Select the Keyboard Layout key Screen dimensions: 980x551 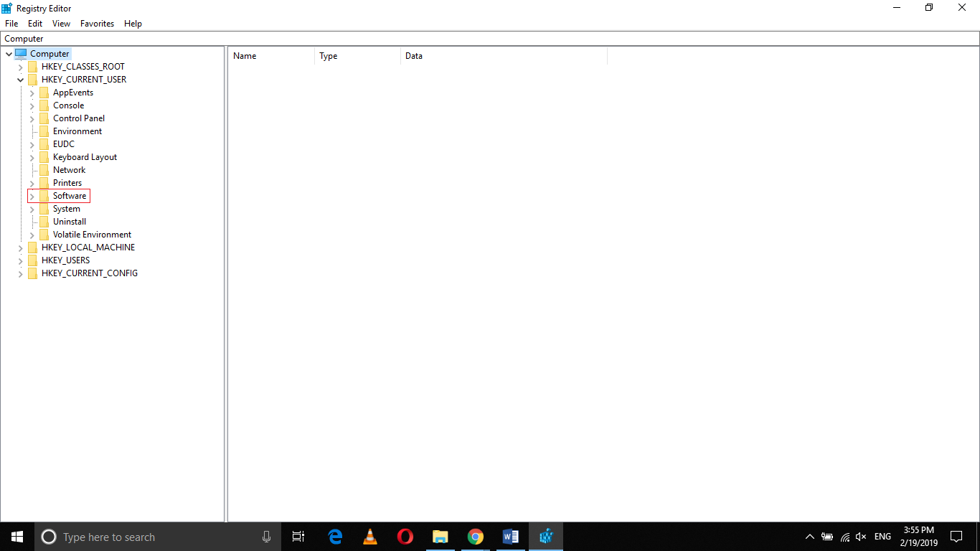click(x=85, y=157)
